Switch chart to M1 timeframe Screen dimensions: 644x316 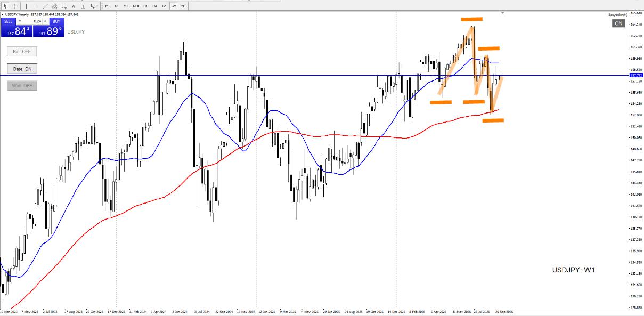[108, 6]
